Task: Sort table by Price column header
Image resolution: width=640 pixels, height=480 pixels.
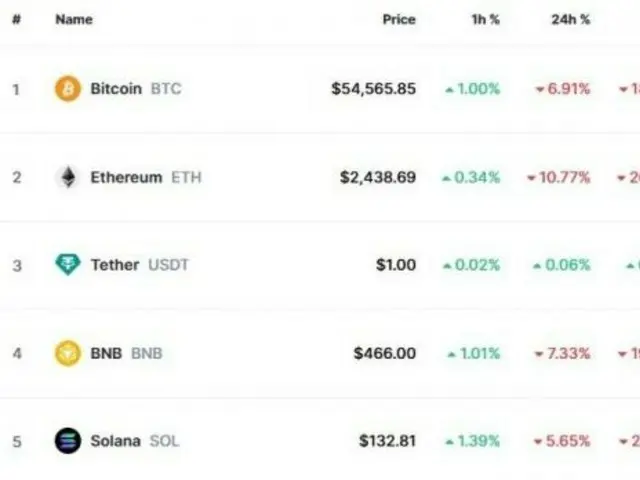Action: [399, 19]
